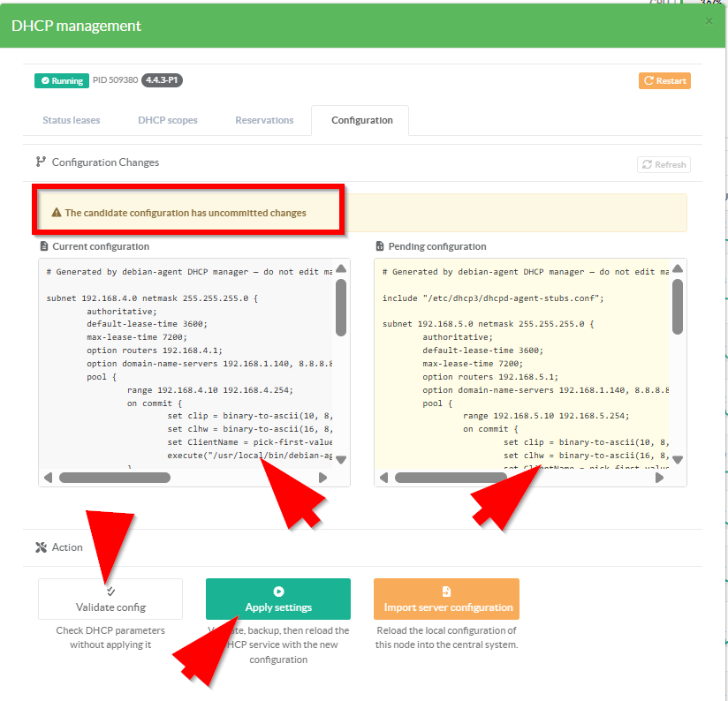Click the Action tools icon
Screen dimensions: 728x701
[41, 547]
